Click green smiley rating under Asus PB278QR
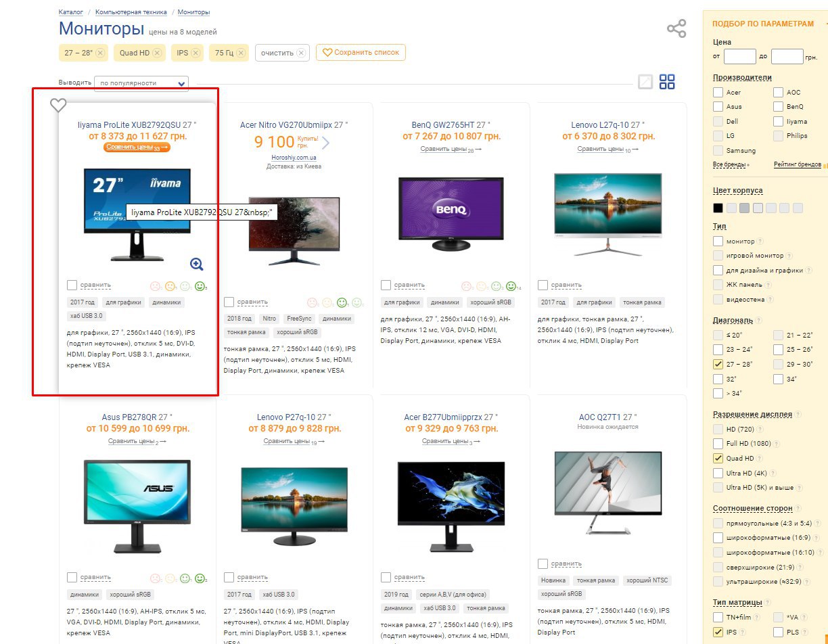The image size is (828, 644). 200,578
